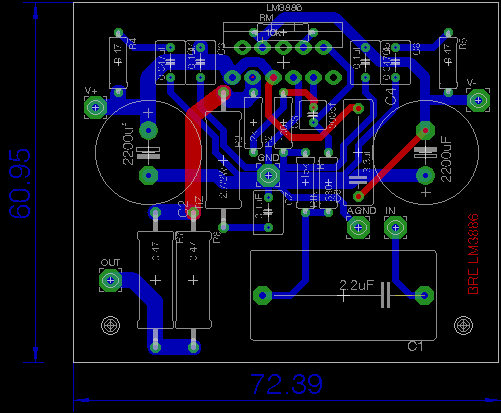This screenshot has height=413, width=501.
Task: Click the LM3886 label at board top
Action: tap(284, 8)
